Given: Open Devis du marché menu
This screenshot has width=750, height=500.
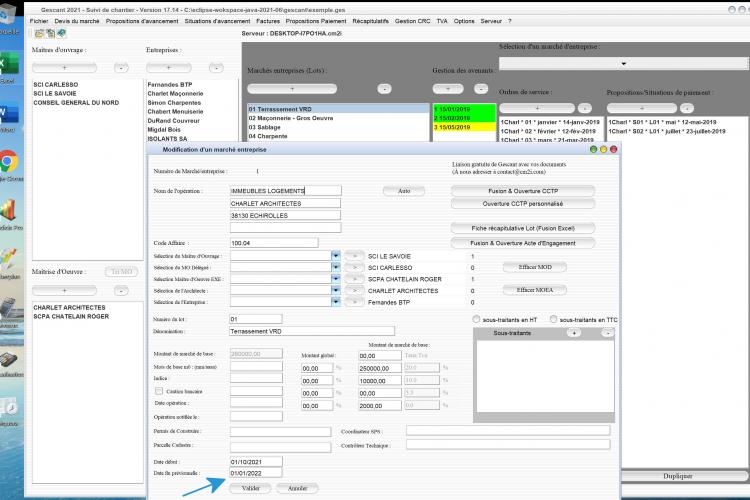Looking at the screenshot, I should click(x=77, y=21).
